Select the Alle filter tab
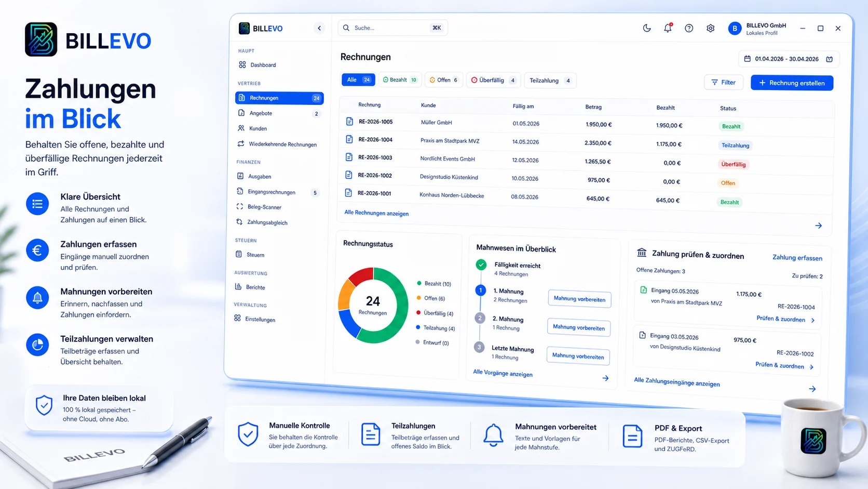The image size is (868, 489). click(358, 80)
